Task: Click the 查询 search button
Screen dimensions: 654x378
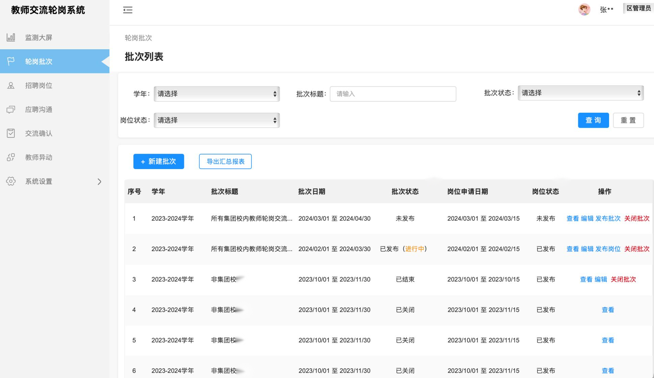Action: tap(593, 120)
